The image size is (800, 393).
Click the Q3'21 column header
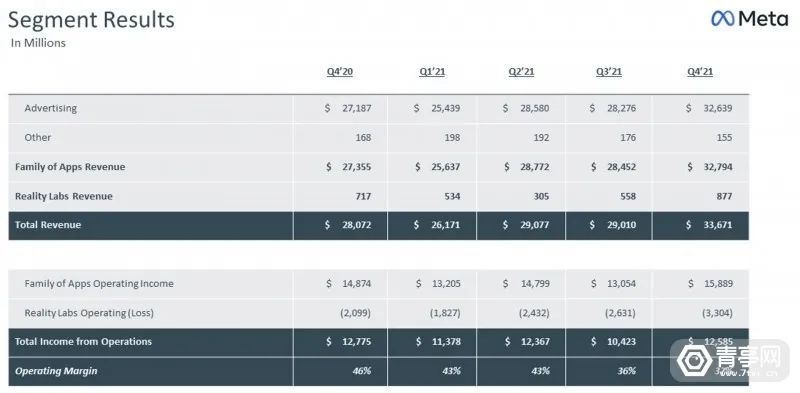pos(609,72)
